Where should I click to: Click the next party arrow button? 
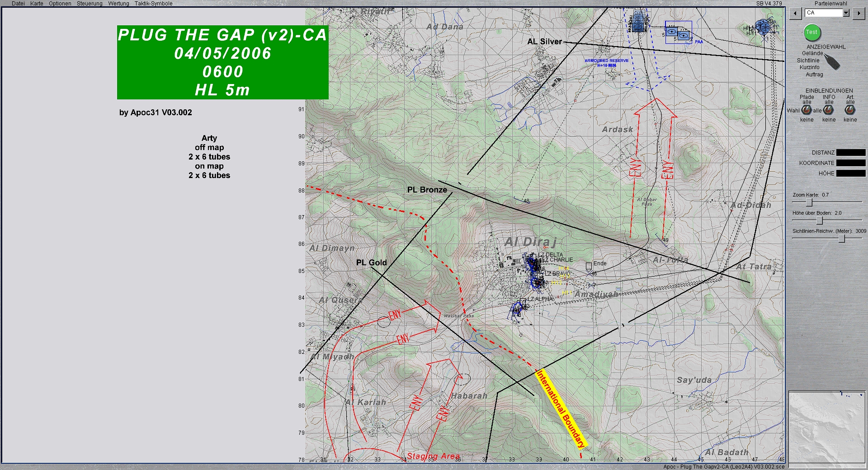(858, 13)
